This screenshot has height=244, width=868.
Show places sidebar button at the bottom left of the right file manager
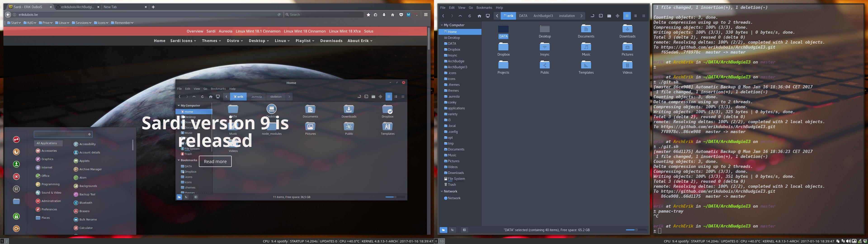[x=443, y=230]
